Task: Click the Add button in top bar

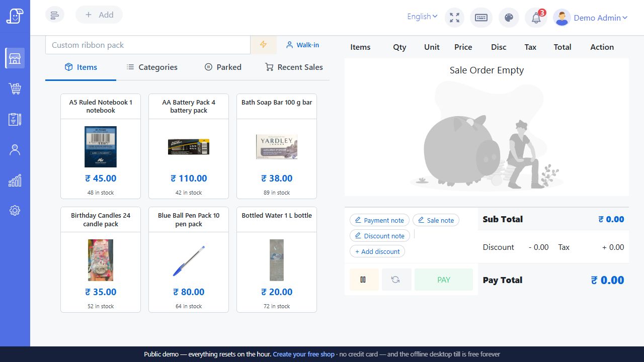Action: (99, 15)
